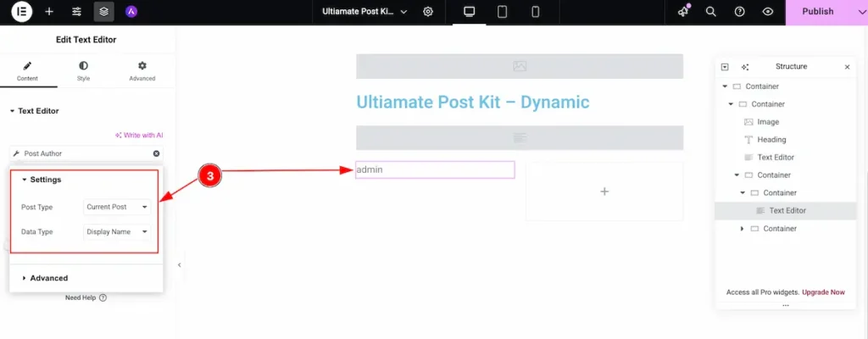Open page settings gear icon
Screen dimensions: 868x339
[x=428, y=12]
